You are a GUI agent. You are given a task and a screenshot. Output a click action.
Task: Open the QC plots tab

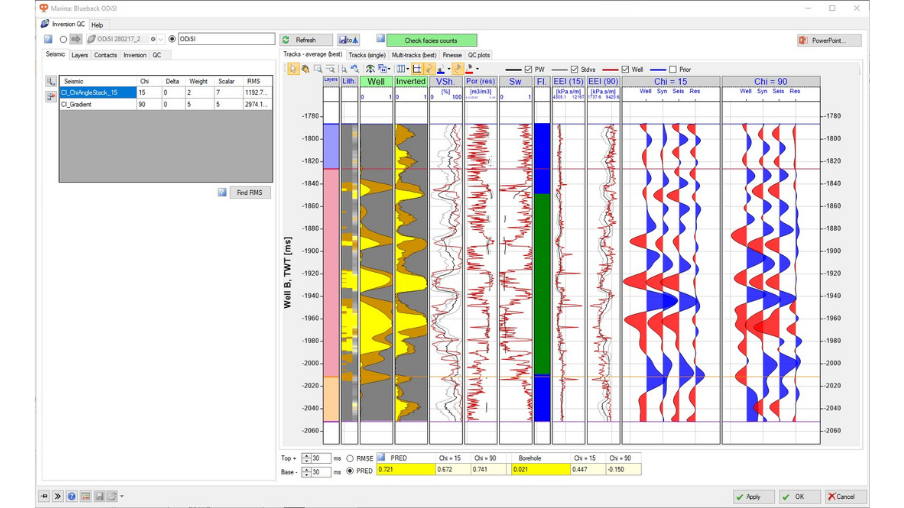(x=479, y=55)
